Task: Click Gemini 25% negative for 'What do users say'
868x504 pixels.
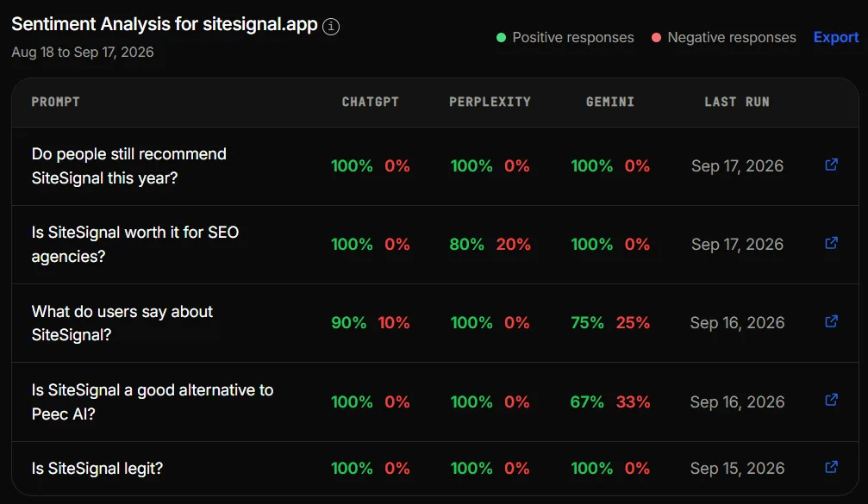Action: pyautogui.click(x=633, y=323)
